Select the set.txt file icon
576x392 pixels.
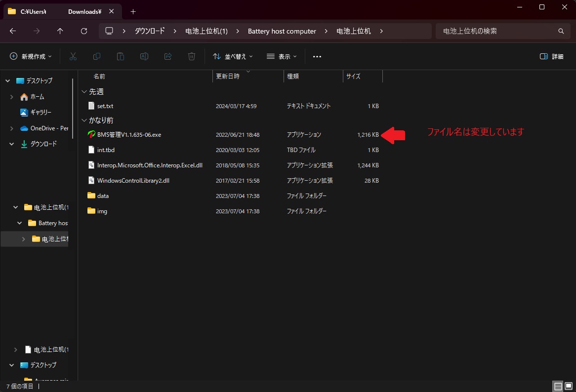[91, 106]
